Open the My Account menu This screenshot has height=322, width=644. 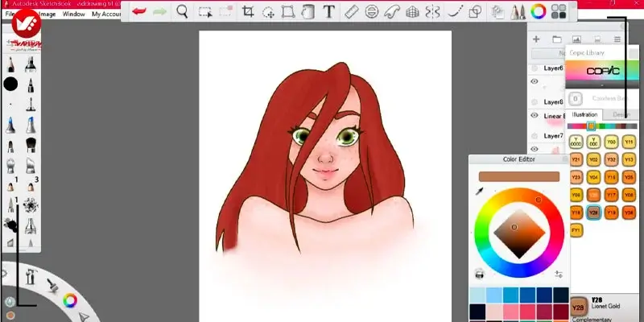tap(106, 14)
